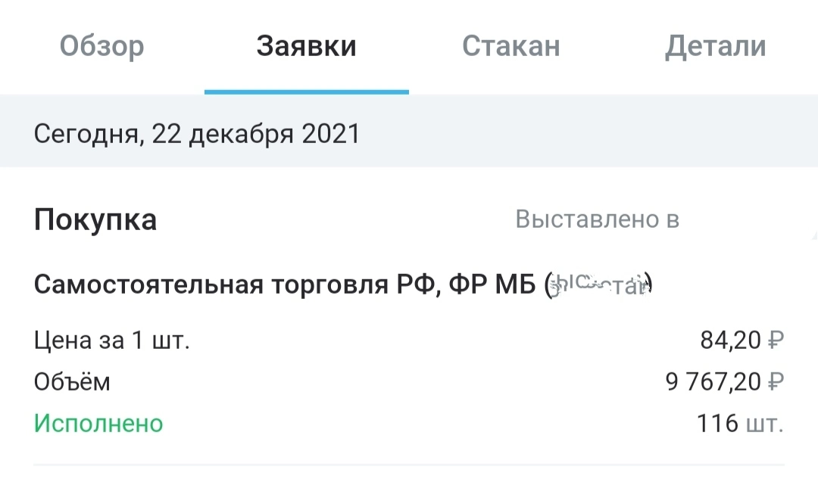This screenshot has width=818, height=504.
Task: Open the Стакан tab
Action: (x=511, y=46)
